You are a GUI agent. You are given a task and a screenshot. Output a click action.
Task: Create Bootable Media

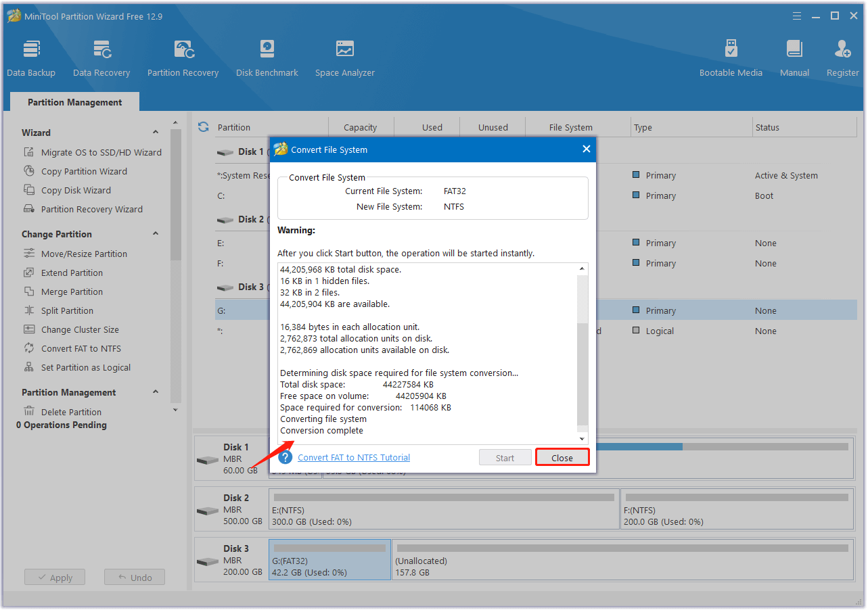(x=731, y=58)
